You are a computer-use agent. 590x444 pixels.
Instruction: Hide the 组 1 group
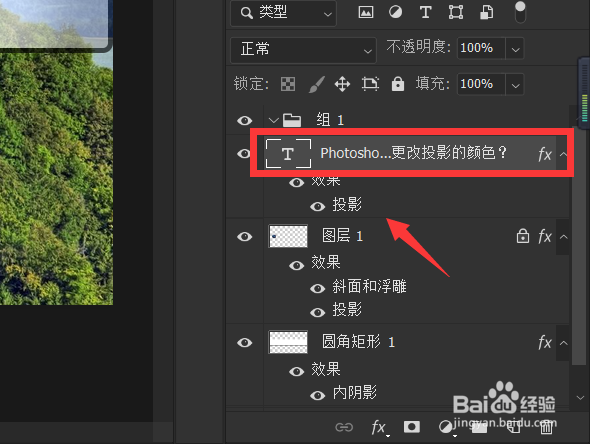pos(245,121)
